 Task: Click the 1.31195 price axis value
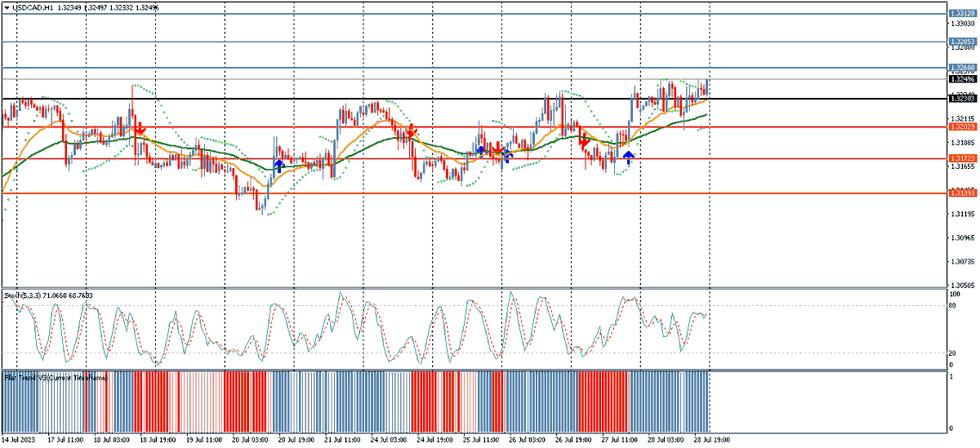[962, 215]
